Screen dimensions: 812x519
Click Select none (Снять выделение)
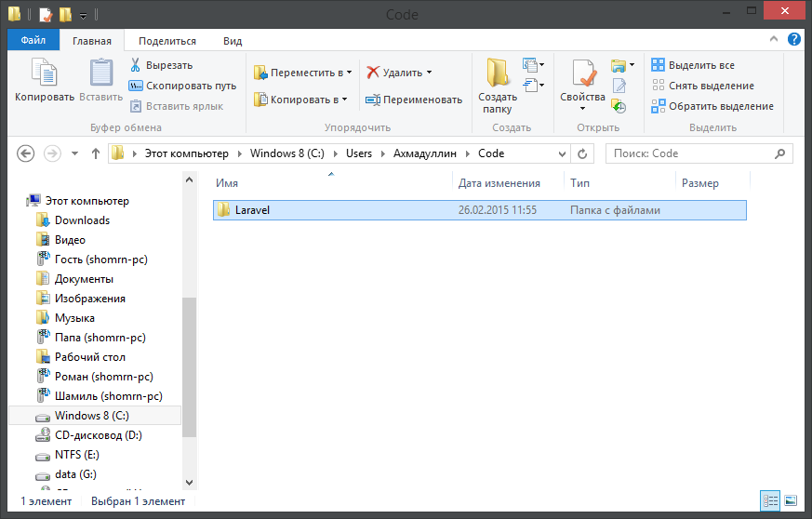point(703,86)
